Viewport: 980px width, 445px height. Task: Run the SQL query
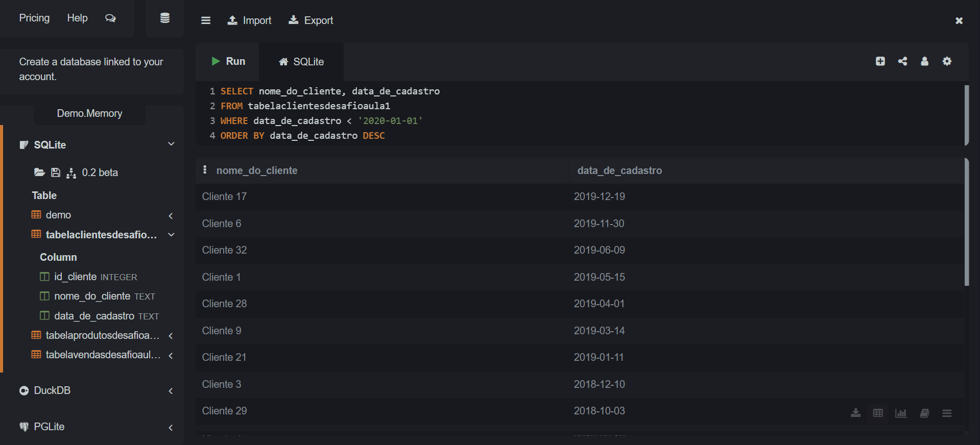pyautogui.click(x=228, y=61)
